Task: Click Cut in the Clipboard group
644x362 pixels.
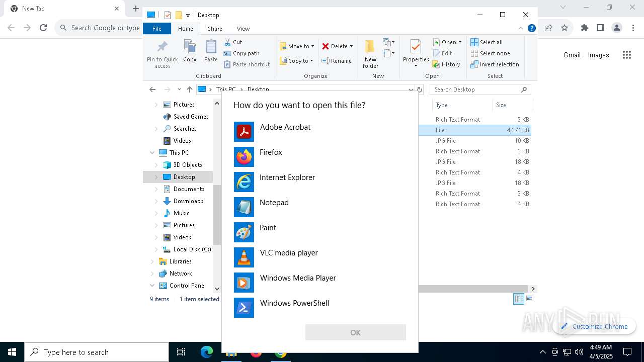Action: pyautogui.click(x=233, y=42)
